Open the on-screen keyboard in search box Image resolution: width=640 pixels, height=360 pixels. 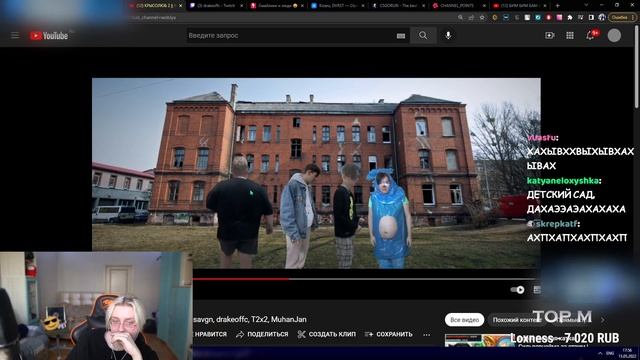coord(401,36)
